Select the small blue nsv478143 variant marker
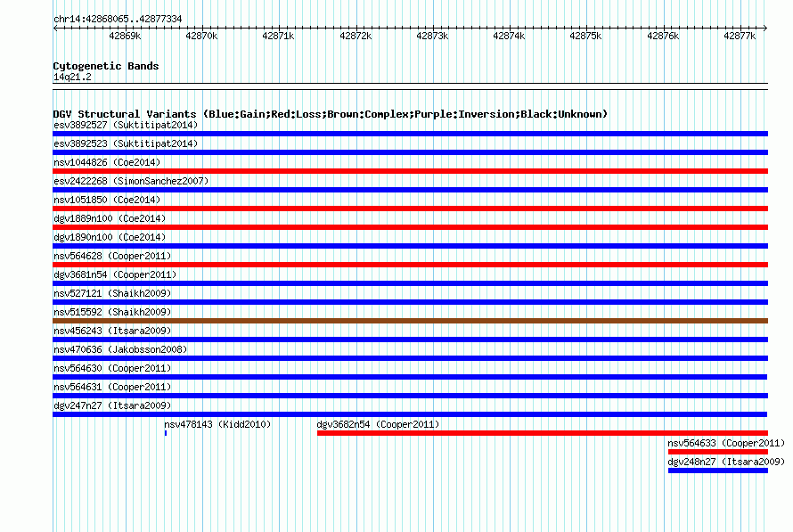 click(166, 433)
